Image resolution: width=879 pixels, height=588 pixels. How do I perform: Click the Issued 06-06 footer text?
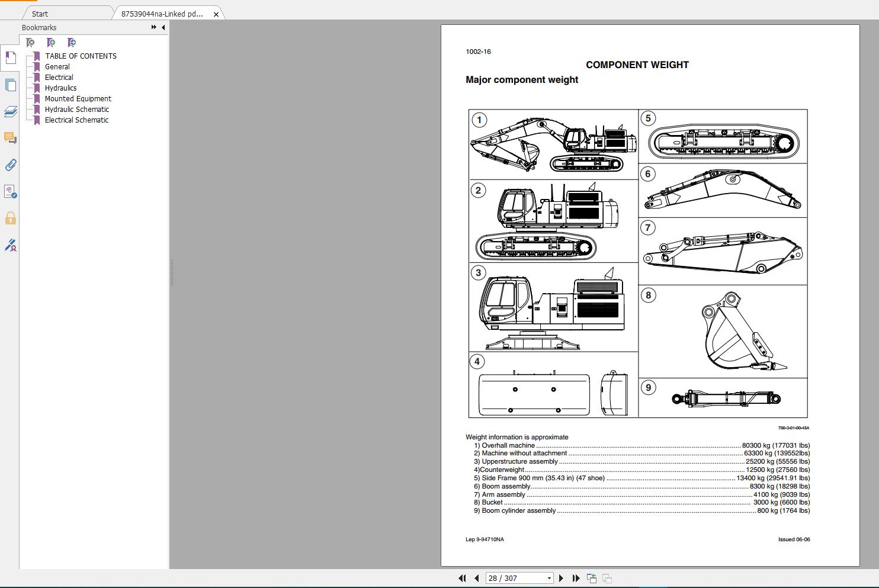794,539
